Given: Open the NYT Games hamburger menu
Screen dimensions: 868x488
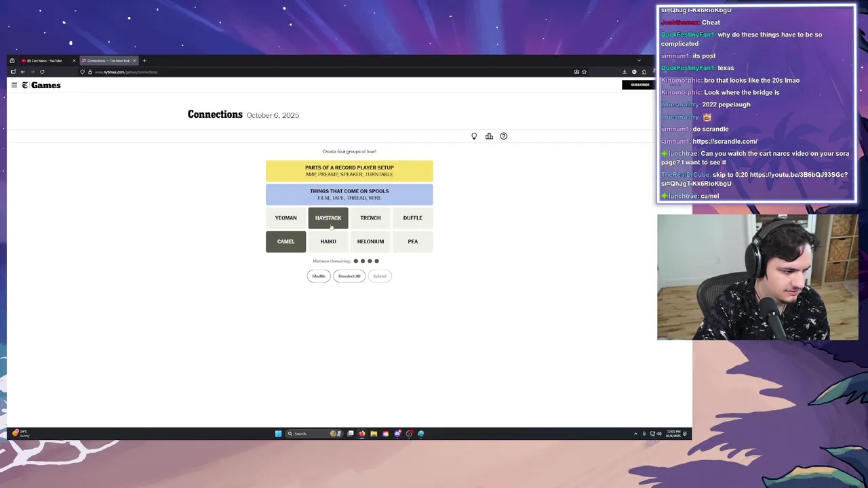Looking at the screenshot, I should coord(14,85).
